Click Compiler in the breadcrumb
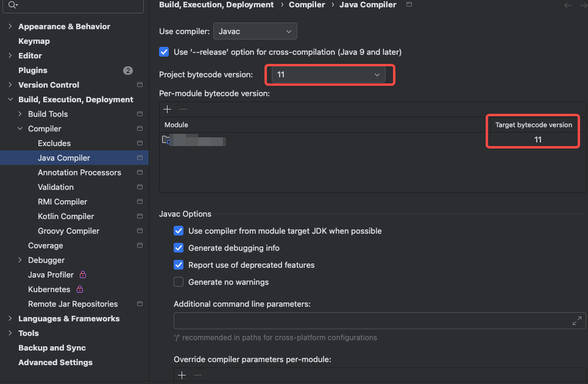This screenshot has height=384, width=588. click(x=306, y=4)
